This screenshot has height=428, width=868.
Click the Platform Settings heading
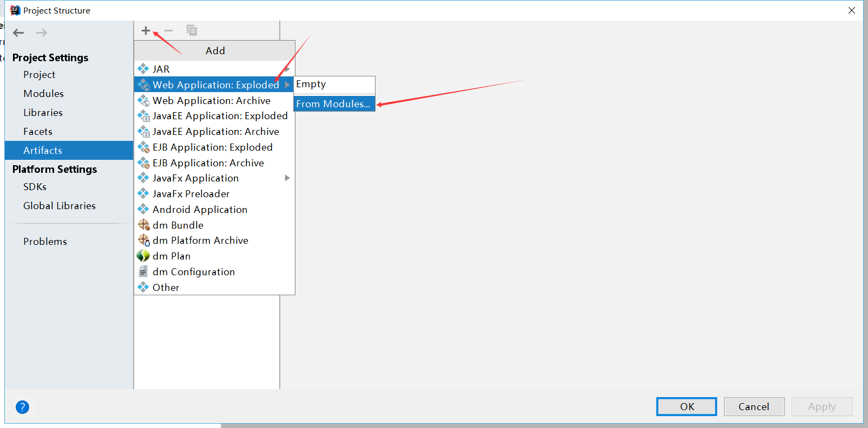(55, 169)
